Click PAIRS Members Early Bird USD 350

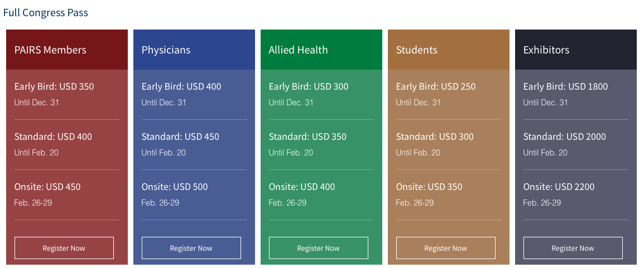tap(54, 86)
